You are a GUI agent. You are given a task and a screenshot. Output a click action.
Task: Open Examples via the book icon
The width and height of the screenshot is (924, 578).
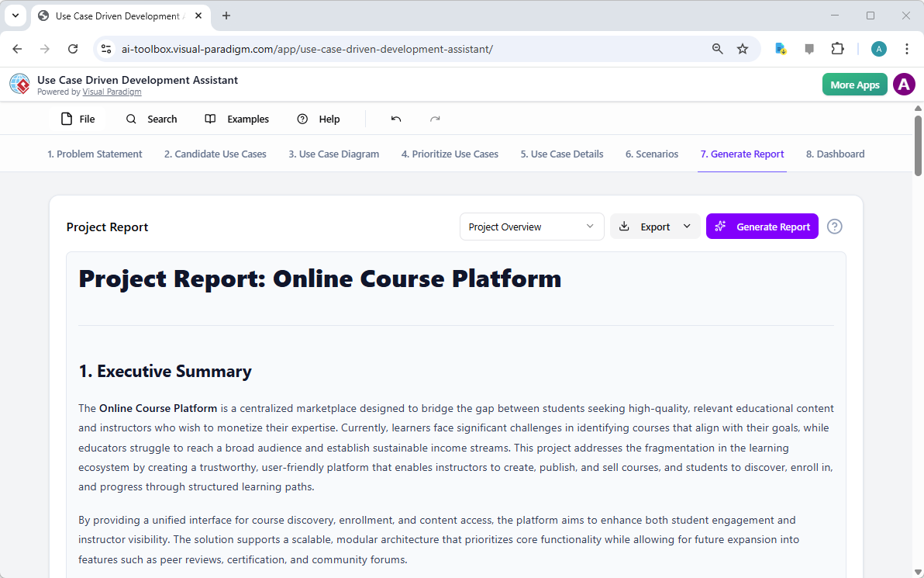[209, 119]
